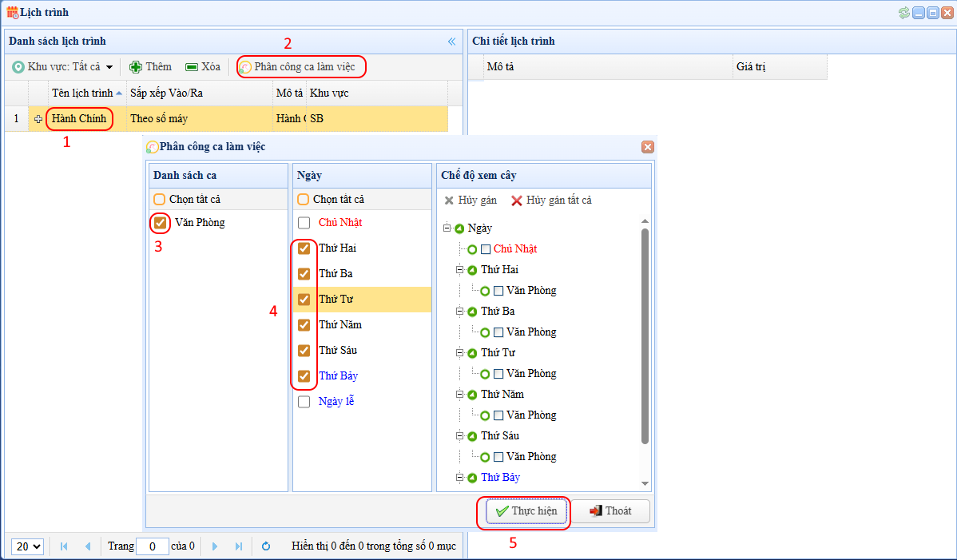Viewport: 957px width, 560px height.
Task: Select the Thứ Bảy tree item
Action: point(501,477)
